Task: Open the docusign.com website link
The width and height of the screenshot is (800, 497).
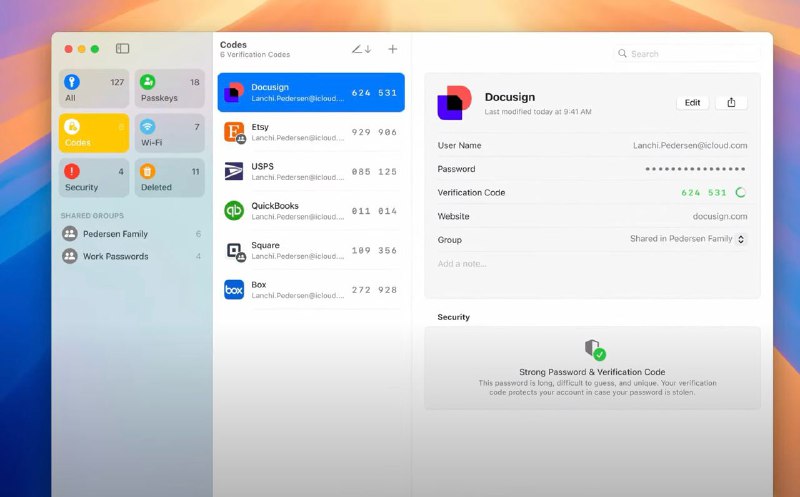Action: coord(719,216)
